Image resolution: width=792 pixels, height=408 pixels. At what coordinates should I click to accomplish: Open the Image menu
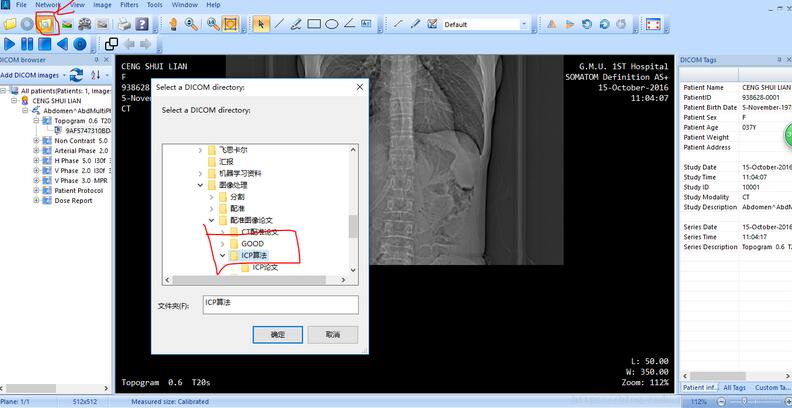(103, 5)
